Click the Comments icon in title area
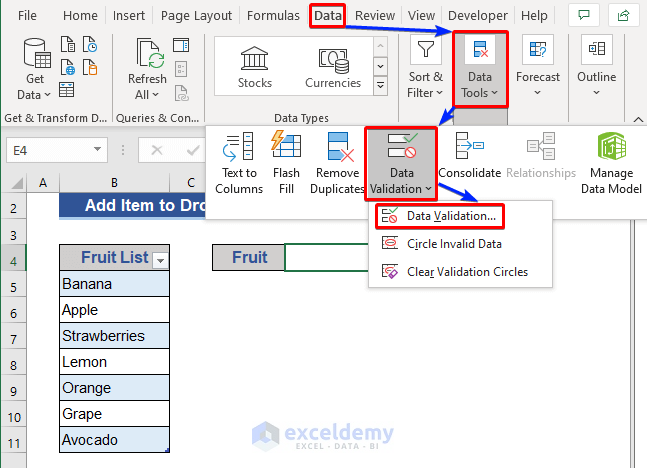647x468 pixels. (x=584, y=16)
